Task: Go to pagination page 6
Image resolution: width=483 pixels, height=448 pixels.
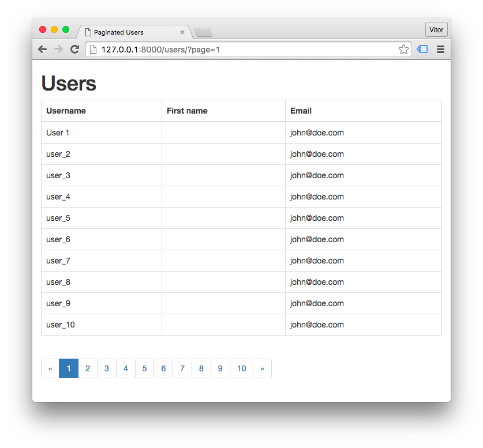Action: click(163, 368)
